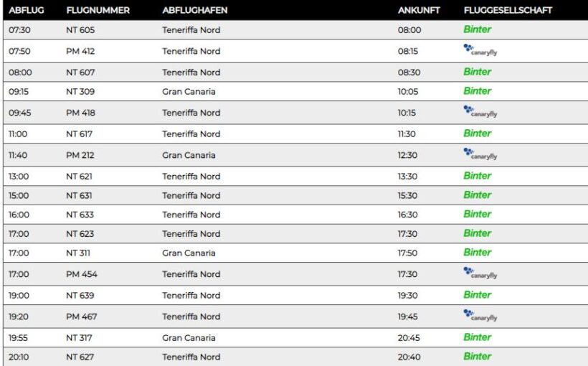Select flight number NT 633
The width and height of the screenshot is (588, 366).
(80, 215)
